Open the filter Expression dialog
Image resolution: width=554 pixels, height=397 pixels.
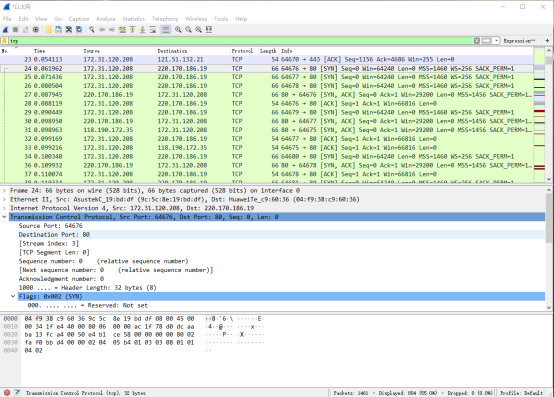[519, 41]
